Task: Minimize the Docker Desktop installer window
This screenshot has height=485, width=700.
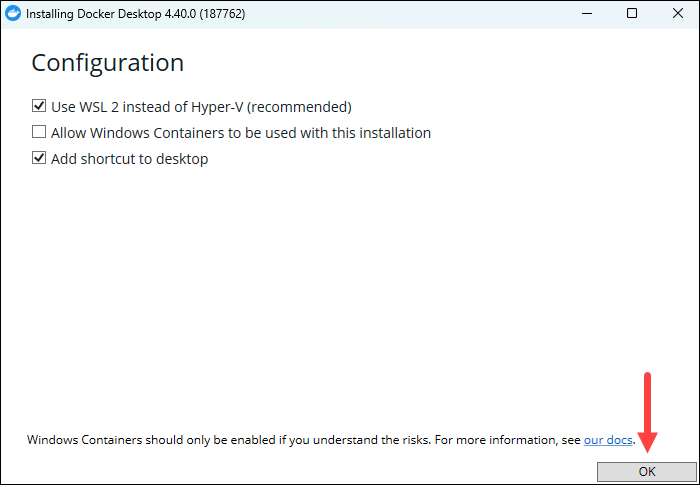Action: click(x=587, y=13)
